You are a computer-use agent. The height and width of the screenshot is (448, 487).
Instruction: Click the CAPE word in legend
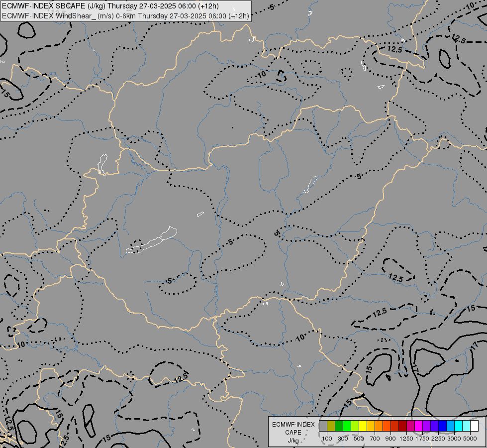(x=293, y=433)
